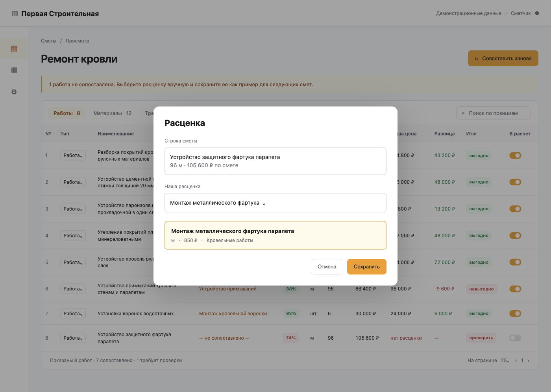
Task: Switch to the Материалы tab
Action: coord(113,113)
